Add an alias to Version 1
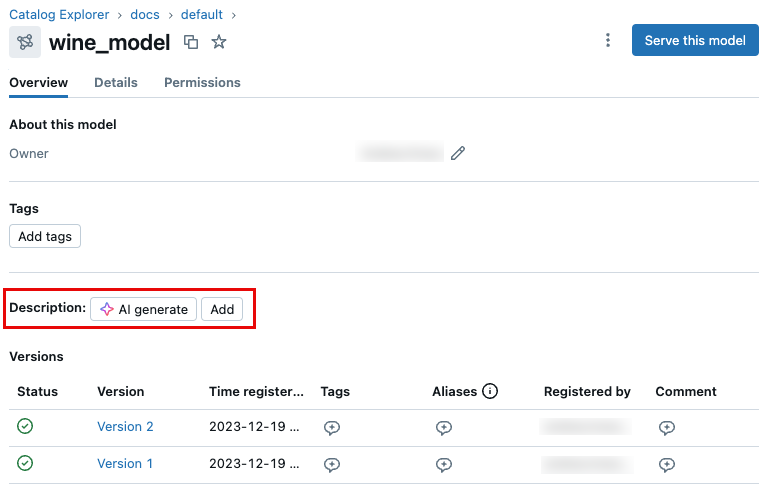The width and height of the screenshot is (766, 484). pyautogui.click(x=444, y=464)
